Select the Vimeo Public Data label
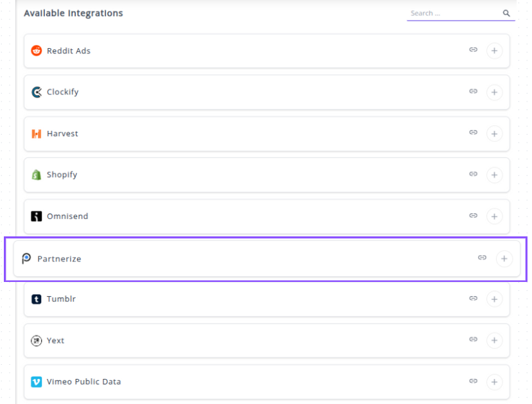This screenshot has width=532, height=404. (x=83, y=382)
